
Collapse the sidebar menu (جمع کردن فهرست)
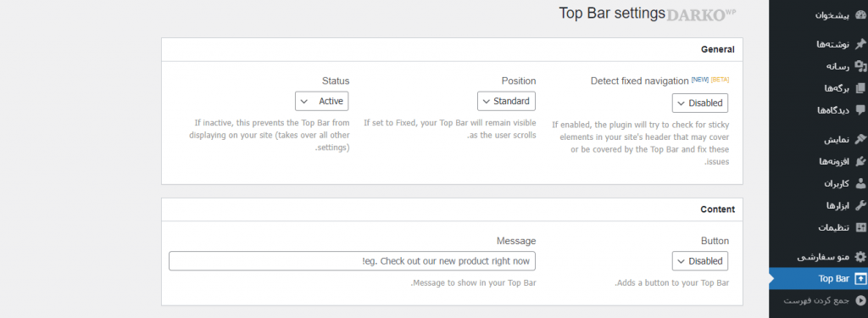(818, 301)
